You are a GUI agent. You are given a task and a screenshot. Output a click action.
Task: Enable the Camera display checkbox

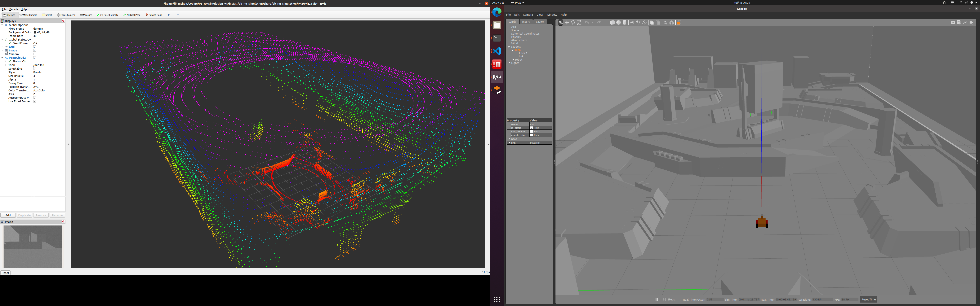click(35, 54)
